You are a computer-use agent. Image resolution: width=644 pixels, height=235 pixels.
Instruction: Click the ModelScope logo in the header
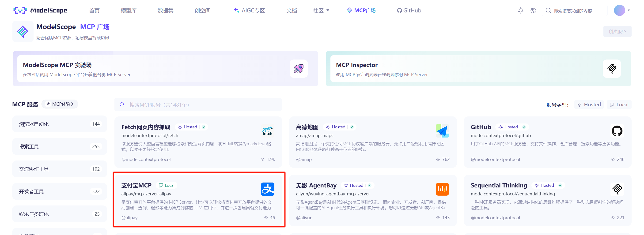[x=40, y=10]
